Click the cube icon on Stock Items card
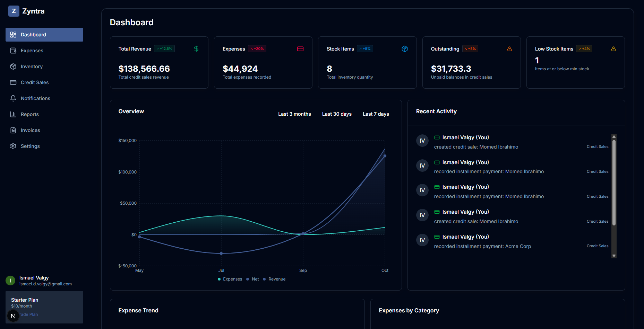This screenshot has width=644, height=329. pos(404,49)
